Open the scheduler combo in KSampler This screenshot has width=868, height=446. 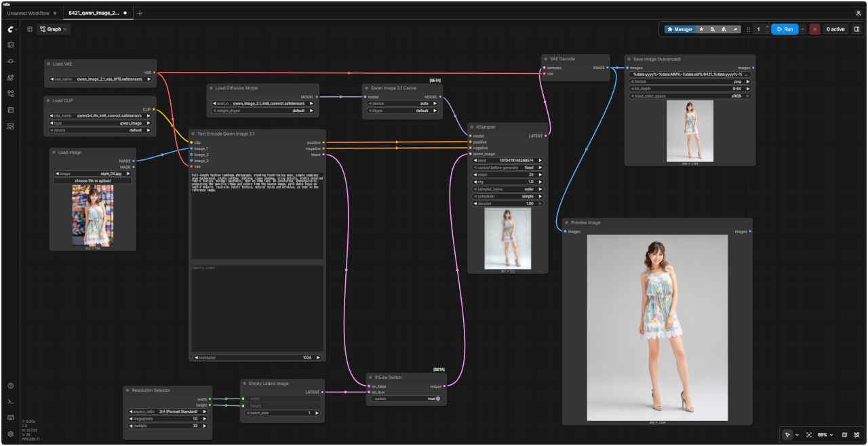[x=507, y=197]
